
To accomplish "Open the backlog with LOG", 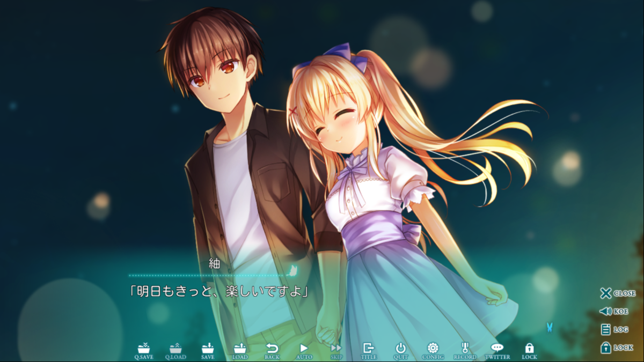I will (614, 329).
